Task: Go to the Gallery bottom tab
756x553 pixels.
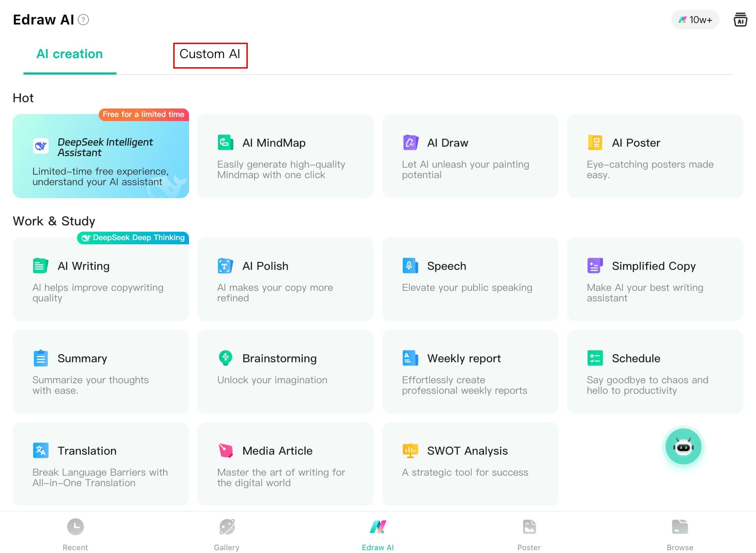Action: pos(227,534)
